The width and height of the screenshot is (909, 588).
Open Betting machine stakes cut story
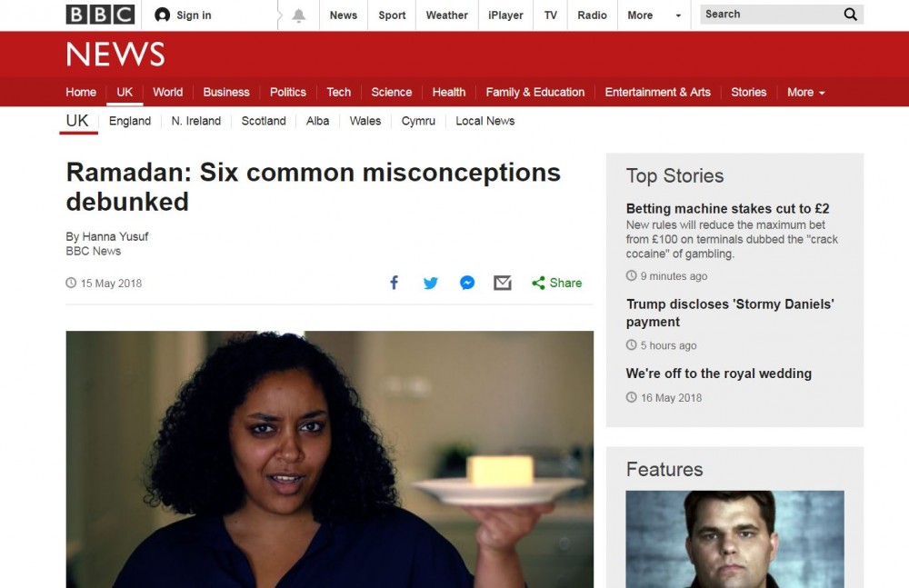coord(727,208)
